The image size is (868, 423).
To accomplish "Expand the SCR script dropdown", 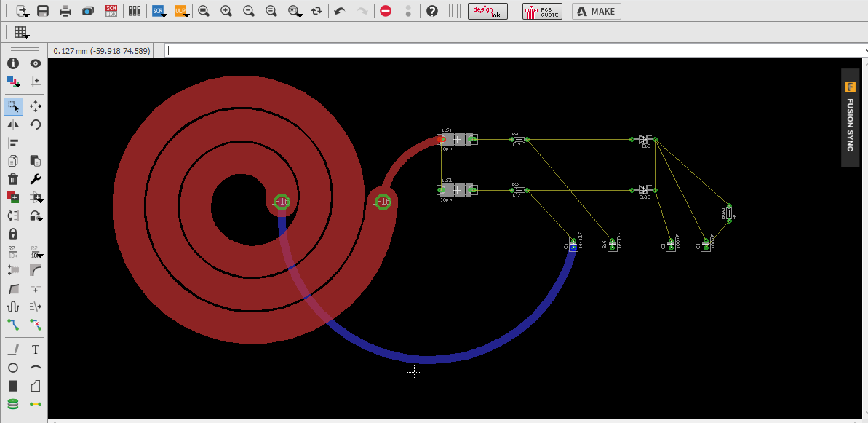I will click(159, 11).
